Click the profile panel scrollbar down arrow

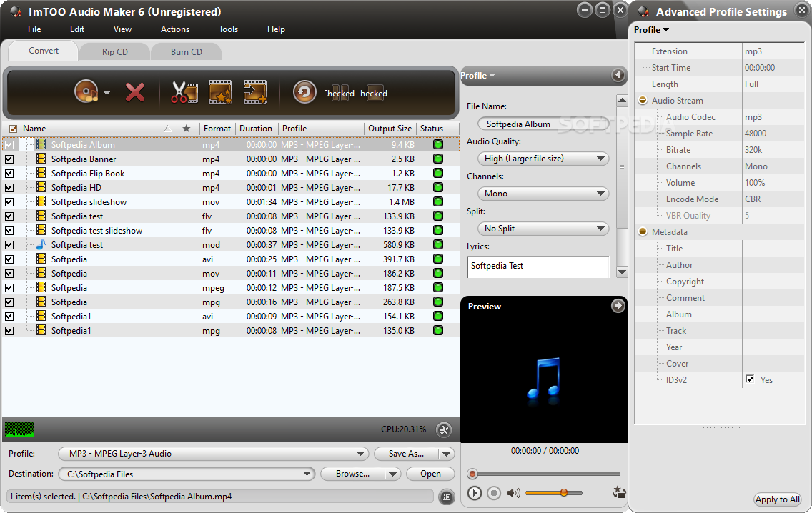click(x=622, y=272)
